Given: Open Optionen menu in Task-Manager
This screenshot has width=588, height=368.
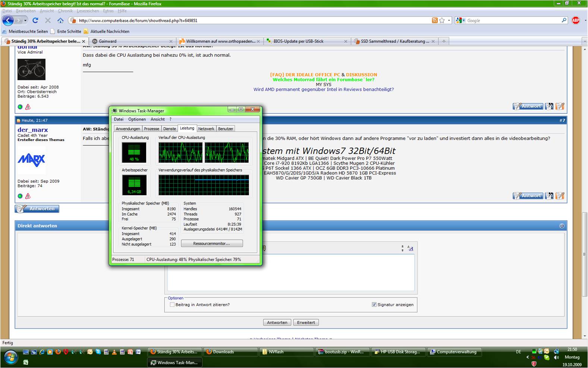Looking at the screenshot, I should coord(137,119).
